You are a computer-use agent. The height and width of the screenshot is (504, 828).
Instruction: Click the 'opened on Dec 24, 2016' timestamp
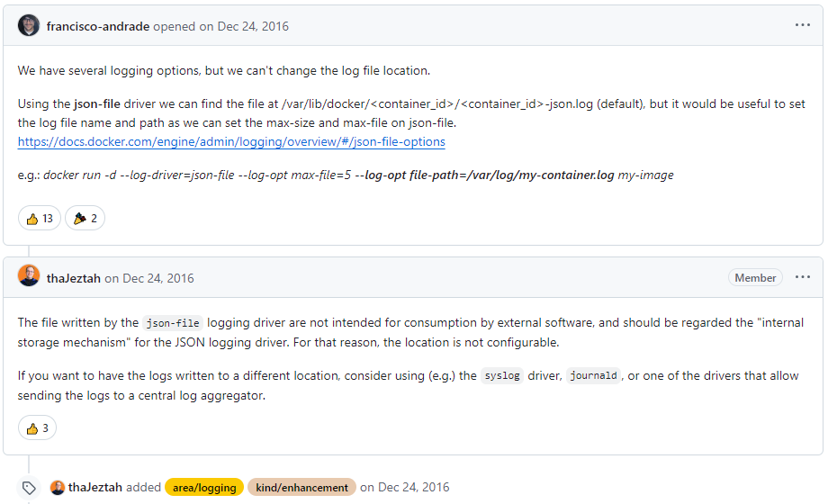pos(220,26)
